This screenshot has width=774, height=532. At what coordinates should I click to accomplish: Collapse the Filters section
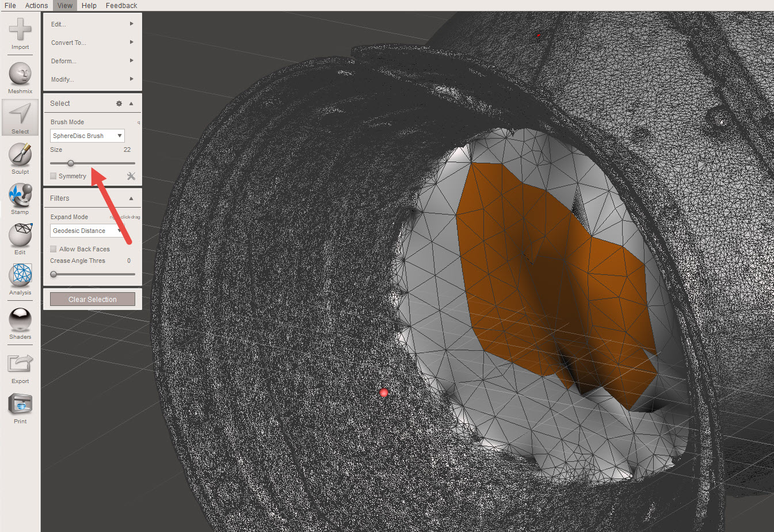[131, 198]
